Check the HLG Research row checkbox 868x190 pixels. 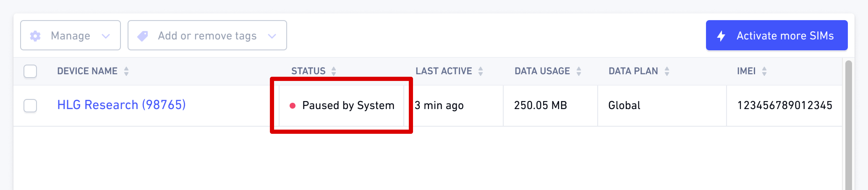[30, 106]
